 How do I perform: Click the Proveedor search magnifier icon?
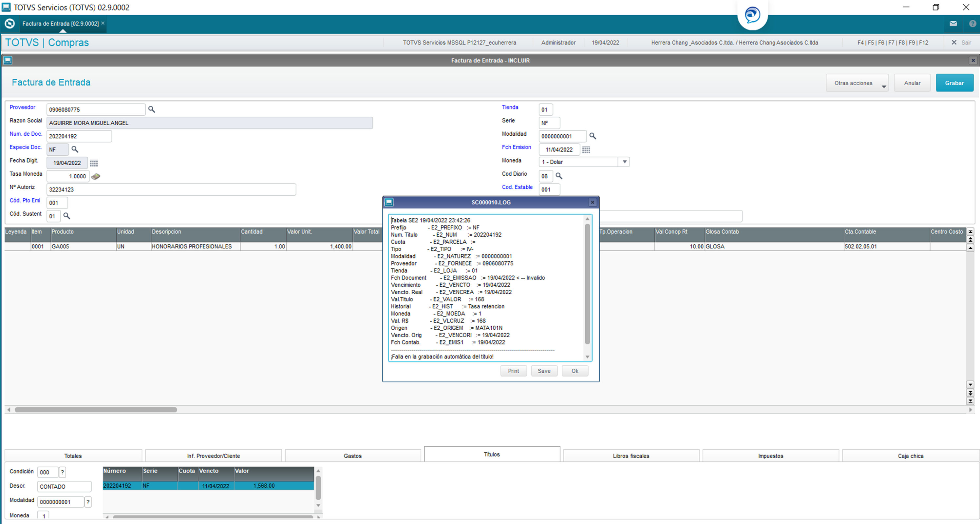point(151,109)
